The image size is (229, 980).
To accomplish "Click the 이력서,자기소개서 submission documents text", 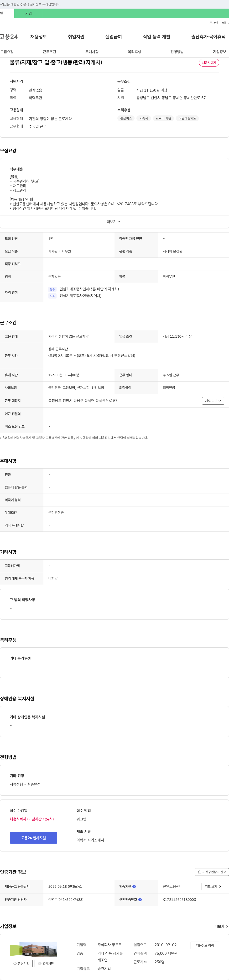I will (x=90, y=840).
